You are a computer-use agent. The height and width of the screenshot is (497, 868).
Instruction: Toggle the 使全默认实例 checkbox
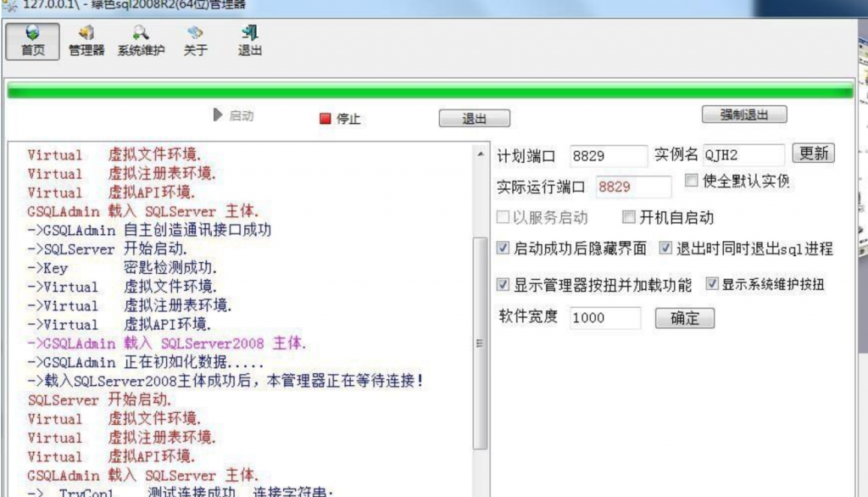coord(691,180)
